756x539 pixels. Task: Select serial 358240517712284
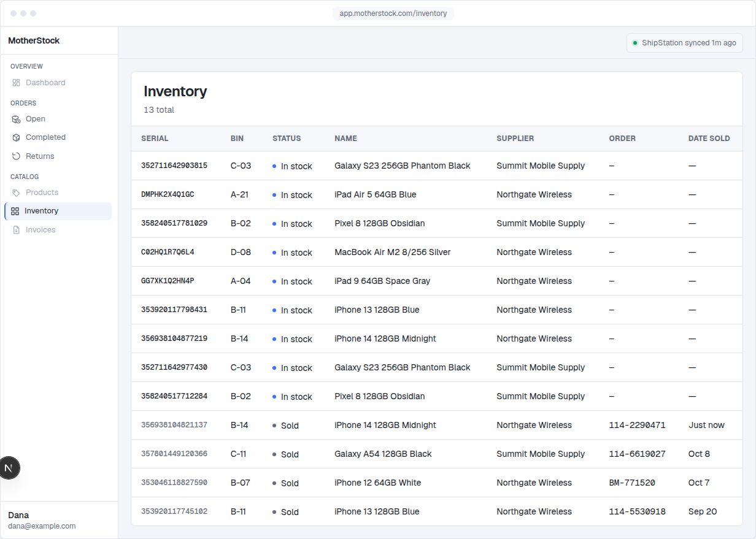coord(174,396)
